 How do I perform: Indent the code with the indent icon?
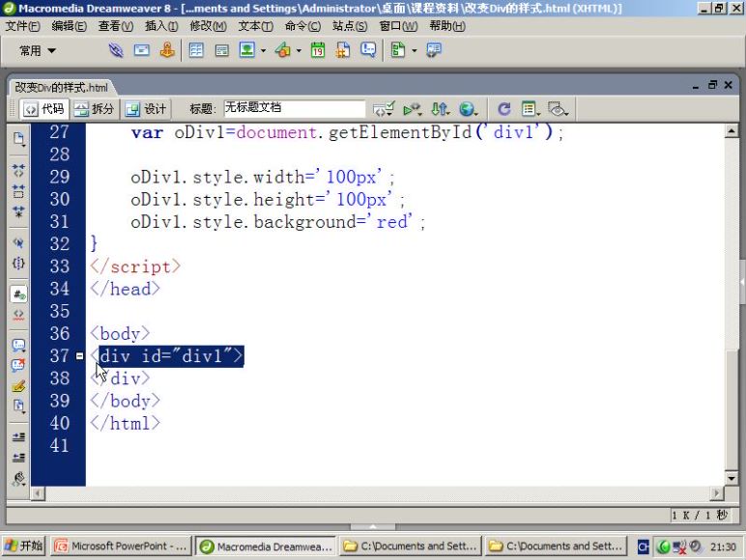coord(18,436)
